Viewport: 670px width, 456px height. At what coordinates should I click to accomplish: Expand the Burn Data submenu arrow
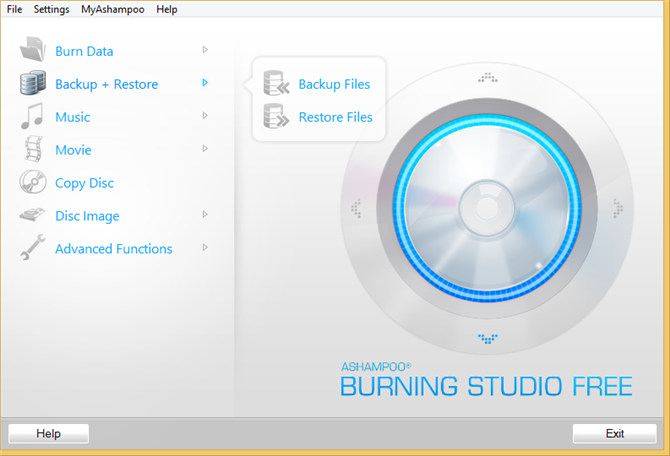pos(205,50)
